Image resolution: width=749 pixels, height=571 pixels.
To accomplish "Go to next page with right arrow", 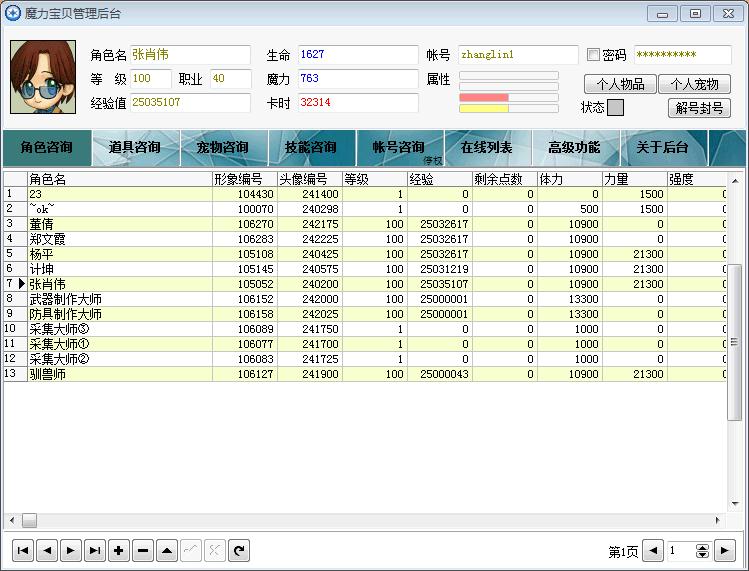I will coord(725,551).
